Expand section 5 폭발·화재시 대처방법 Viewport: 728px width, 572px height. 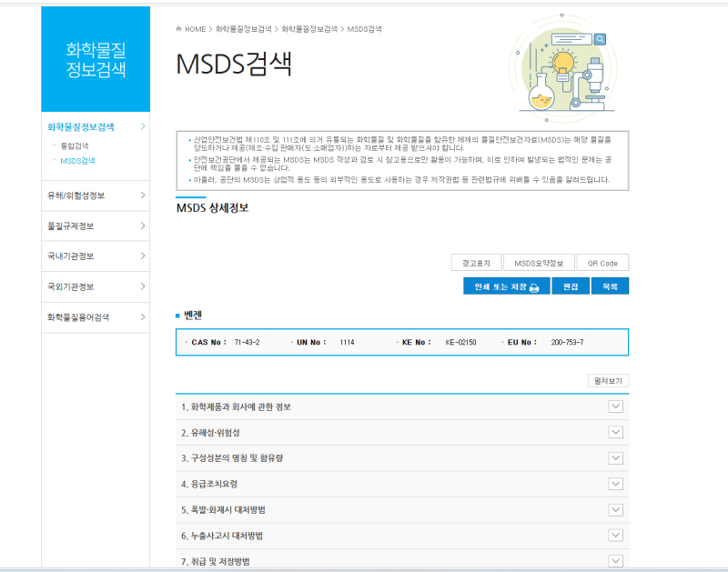(x=616, y=510)
